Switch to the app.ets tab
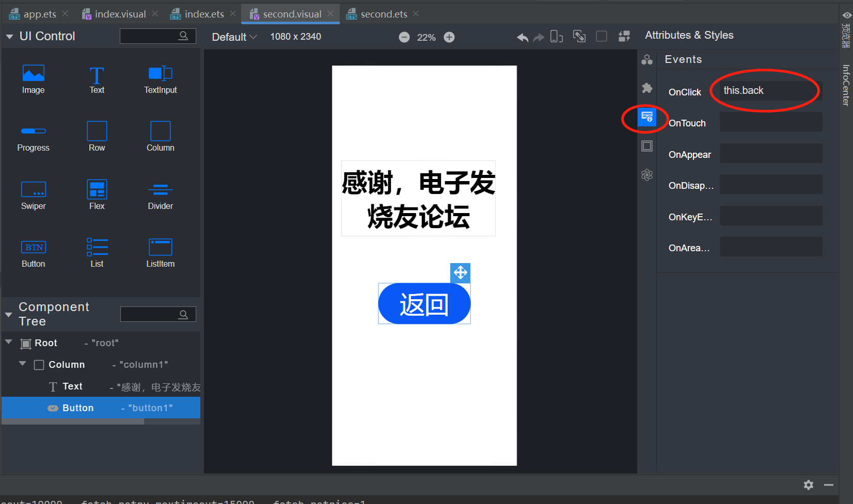Image resolution: width=853 pixels, height=504 pixels. tap(40, 14)
